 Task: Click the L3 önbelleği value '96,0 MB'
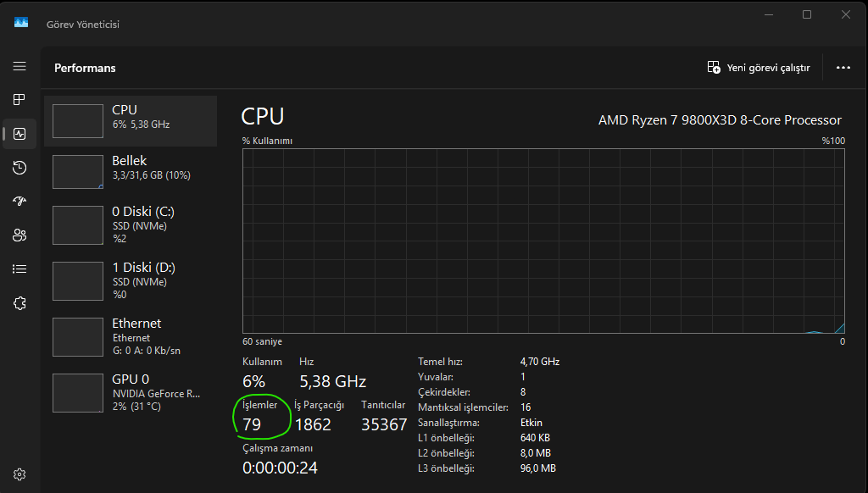537,468
